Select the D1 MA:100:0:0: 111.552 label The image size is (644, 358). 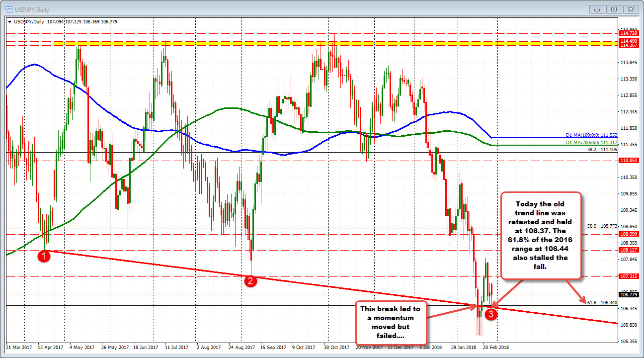tap(591, 135)
